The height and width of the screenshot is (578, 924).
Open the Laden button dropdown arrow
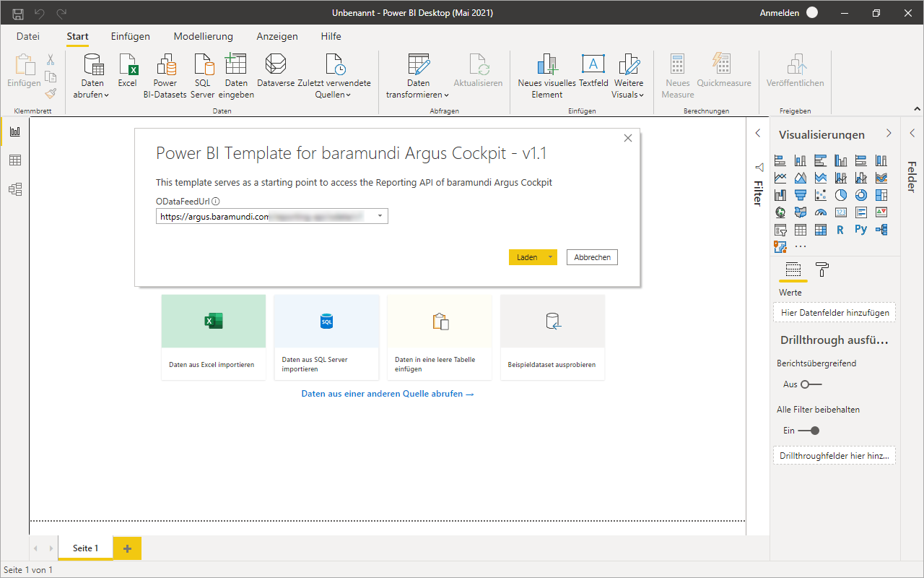(550, 257)
